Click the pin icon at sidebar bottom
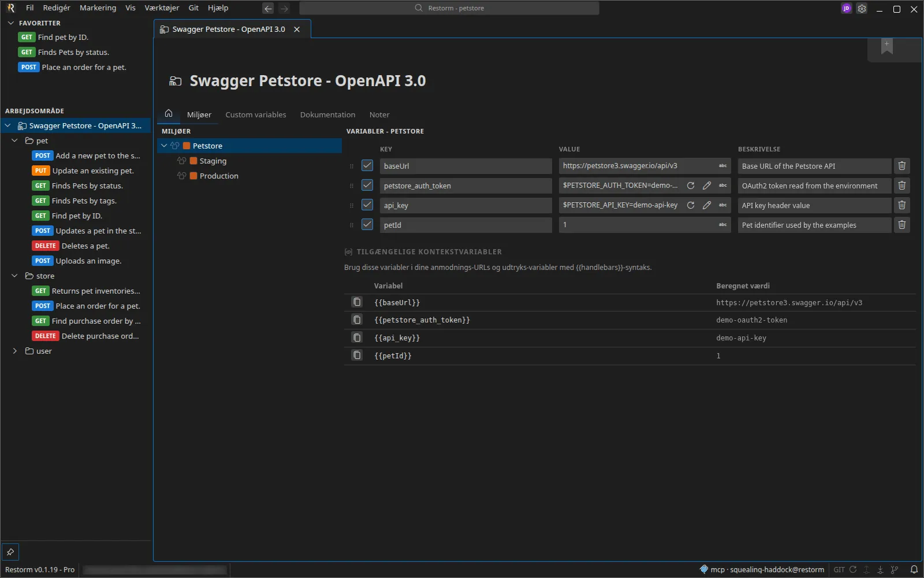 (10, 552)
